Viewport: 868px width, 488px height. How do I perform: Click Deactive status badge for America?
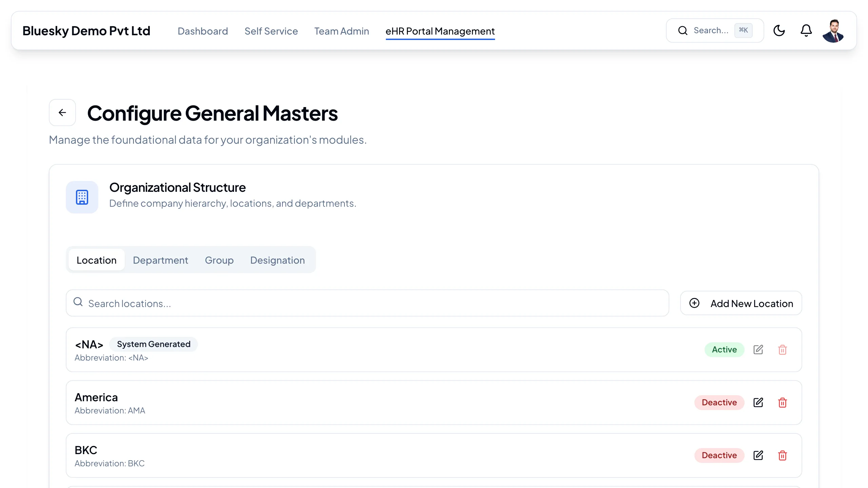pos(719,403)
